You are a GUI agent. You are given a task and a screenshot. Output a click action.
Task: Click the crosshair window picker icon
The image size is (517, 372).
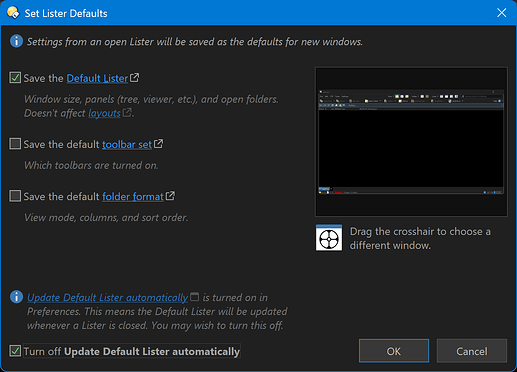(x=329, y=238)
